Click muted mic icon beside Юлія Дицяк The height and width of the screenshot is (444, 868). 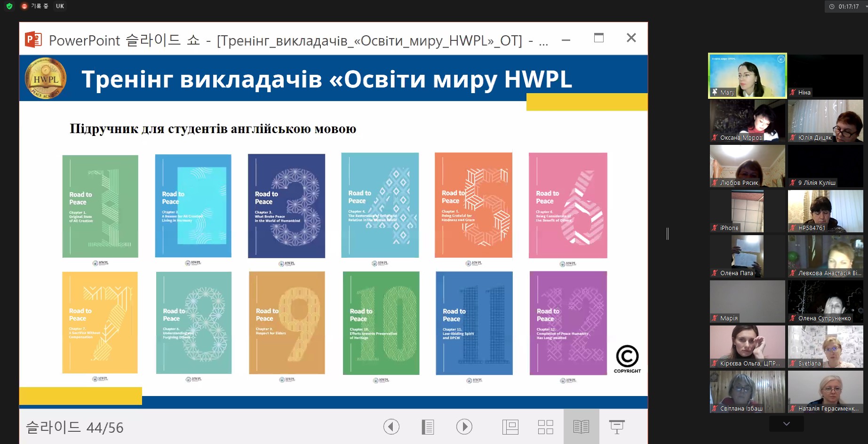click(793, 137)
